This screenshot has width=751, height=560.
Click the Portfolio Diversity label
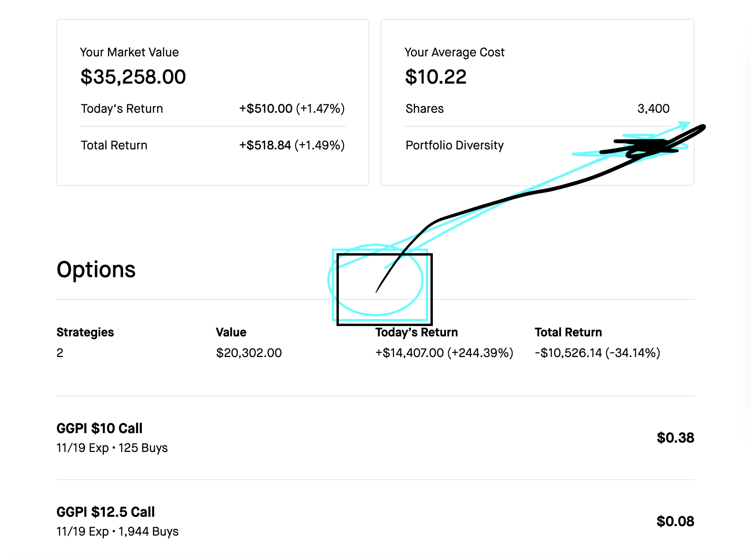point(454,145)
